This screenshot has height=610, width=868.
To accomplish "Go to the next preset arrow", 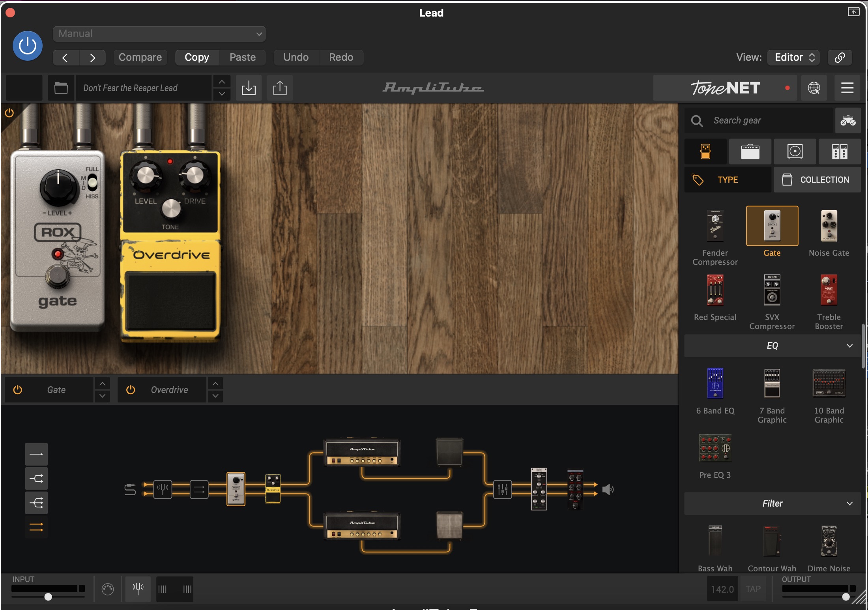I will pyautogui.click(x=92, y=58).
